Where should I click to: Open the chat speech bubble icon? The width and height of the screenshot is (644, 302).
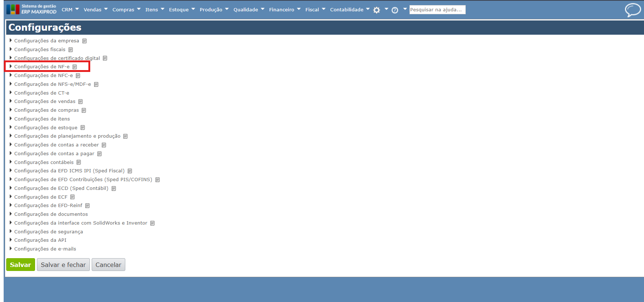633,10
